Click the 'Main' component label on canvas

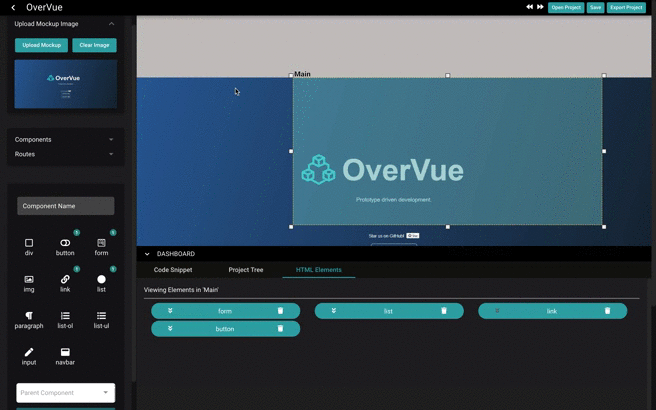(302, 74)
